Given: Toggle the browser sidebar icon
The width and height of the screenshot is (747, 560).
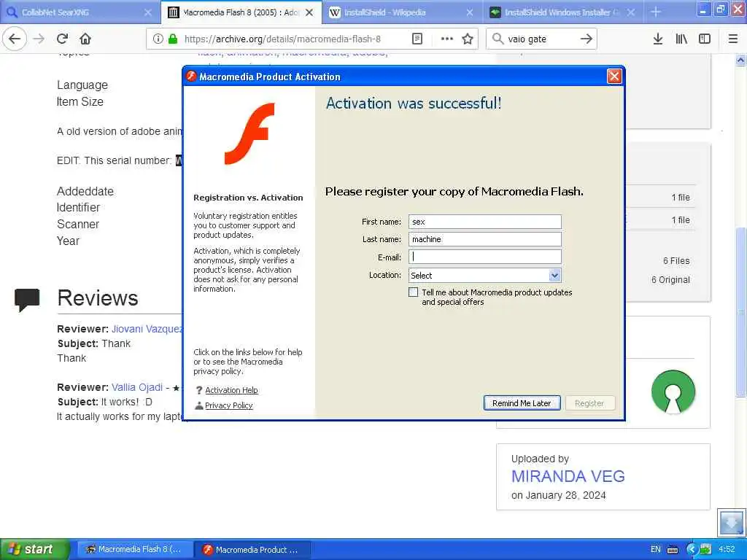Looking at the screenshot, I should (705, 39).
